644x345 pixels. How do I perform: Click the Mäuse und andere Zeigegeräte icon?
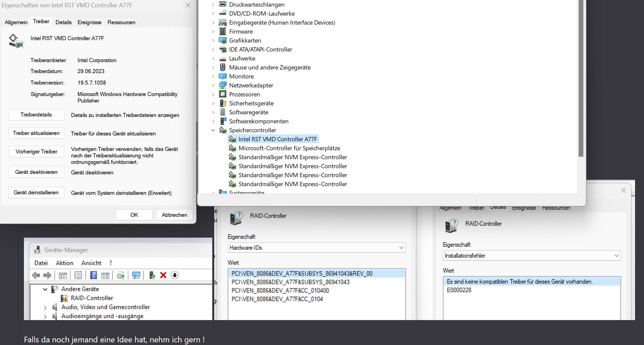coord(223,67)
